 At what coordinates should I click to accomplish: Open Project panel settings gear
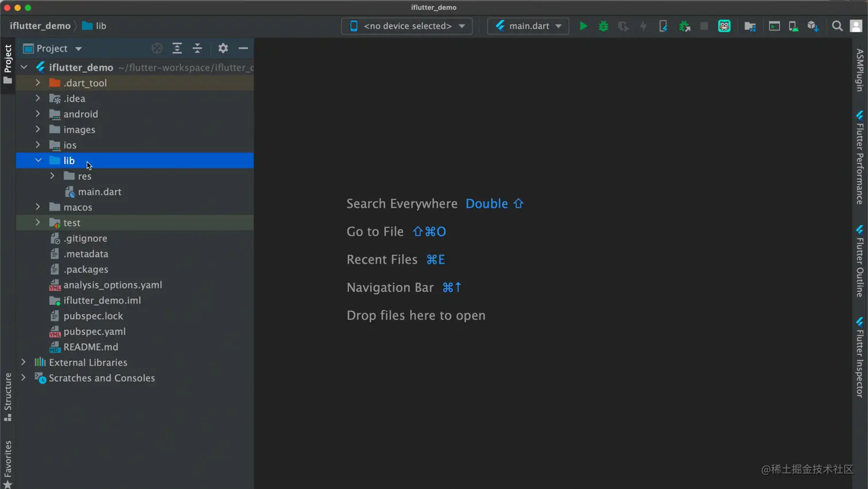coord(223,48)
